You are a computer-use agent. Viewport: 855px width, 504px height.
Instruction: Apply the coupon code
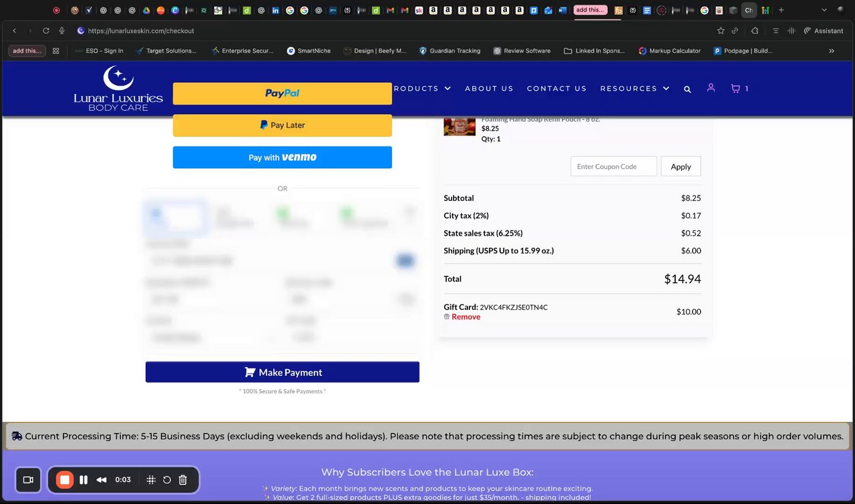681,166
